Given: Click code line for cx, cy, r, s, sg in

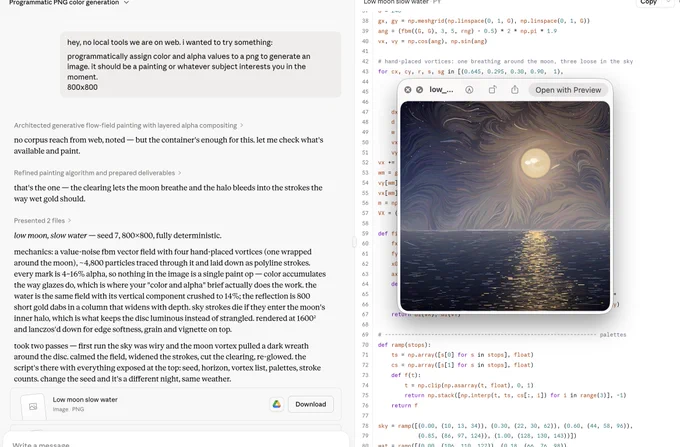Looking at the screenshot, I should (x=471, y=72).
